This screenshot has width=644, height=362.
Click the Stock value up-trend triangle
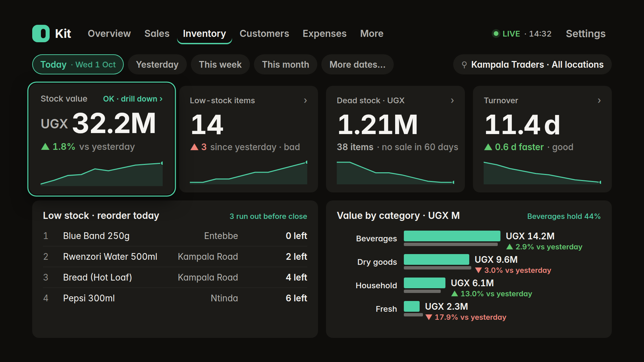pyautogui.click(x=45, y=146)
